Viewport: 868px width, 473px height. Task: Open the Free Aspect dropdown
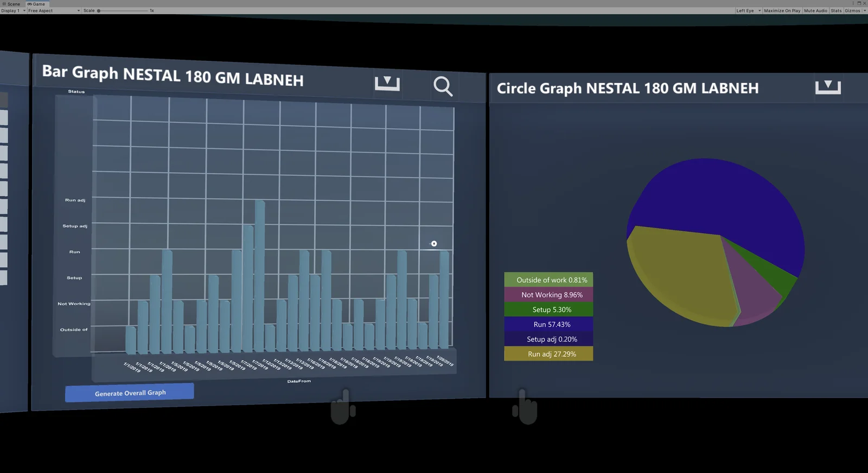point(54,10)
